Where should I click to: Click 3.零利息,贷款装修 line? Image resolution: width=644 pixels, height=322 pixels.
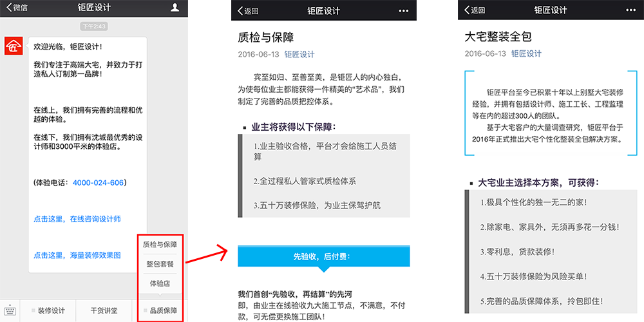point(518,251)
